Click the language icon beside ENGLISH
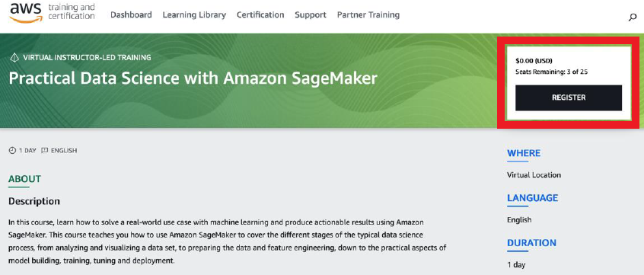This screenshot has height=275, width=644. tap(45, 150)
